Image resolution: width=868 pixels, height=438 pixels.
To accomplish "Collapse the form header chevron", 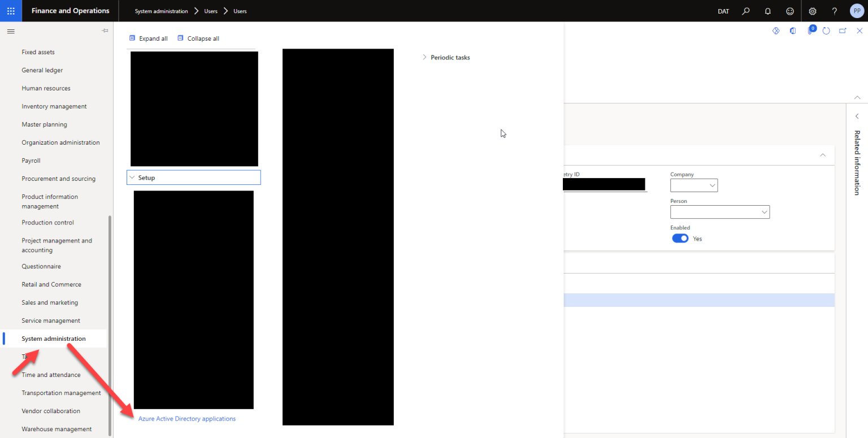I will pyautogui.click(x=857, y=98).
